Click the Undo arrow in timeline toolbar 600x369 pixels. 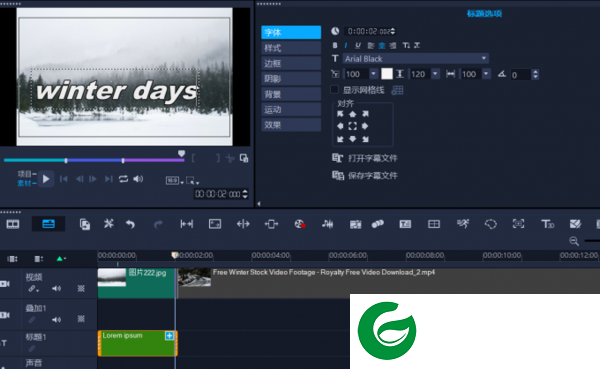pyautogui.click(x=130, y=224)
